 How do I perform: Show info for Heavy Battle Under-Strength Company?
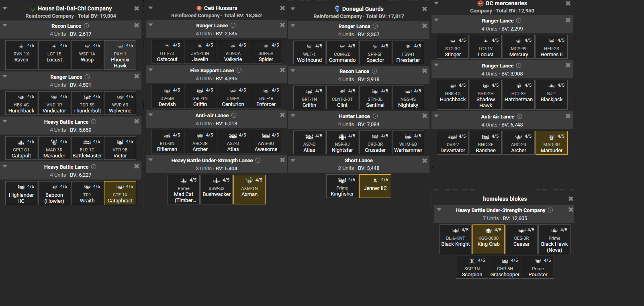click(x=550, y=210)
